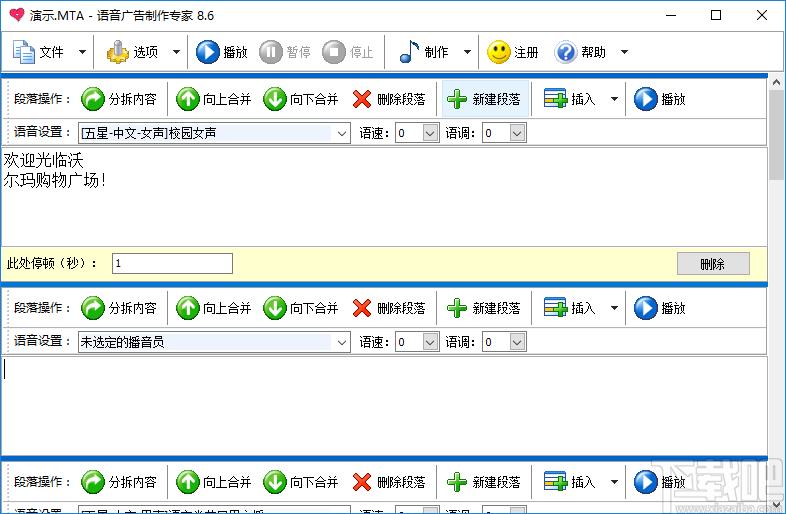Open the 文件 file menu icon
Image resolution: width=786 pixels, height=514 pixels.
24,52
